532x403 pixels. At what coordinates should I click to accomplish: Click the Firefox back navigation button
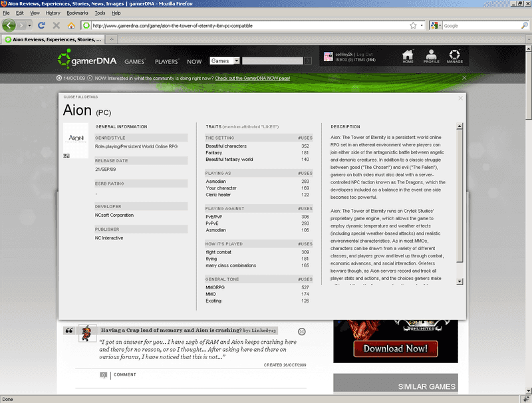click(x=9, y=25)
